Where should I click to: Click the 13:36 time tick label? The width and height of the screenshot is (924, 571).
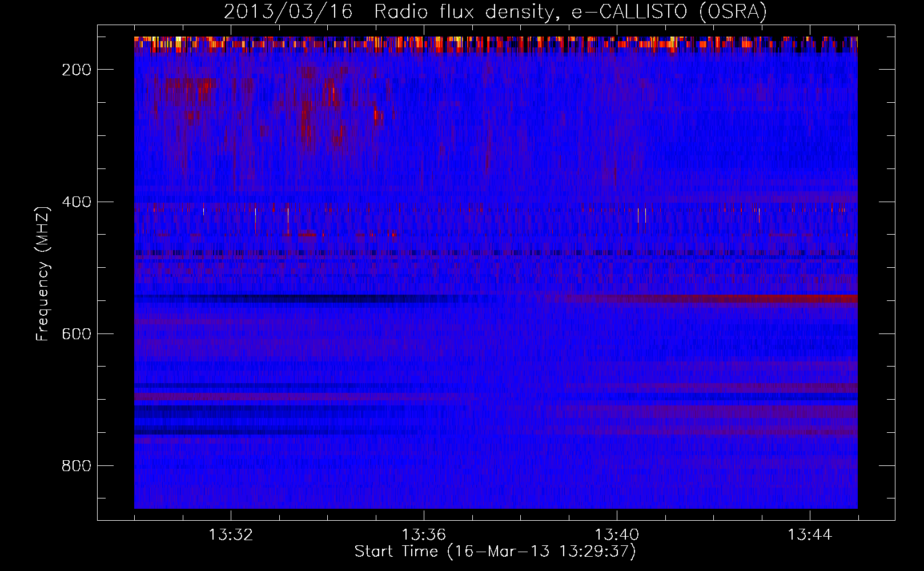[x=424, y=535]
